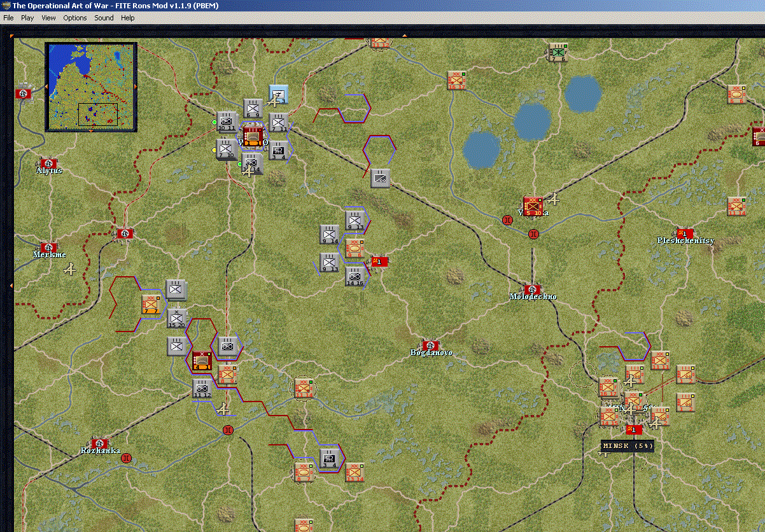Select Soviet counter 5 10 at Vileyka

(533, 206)
